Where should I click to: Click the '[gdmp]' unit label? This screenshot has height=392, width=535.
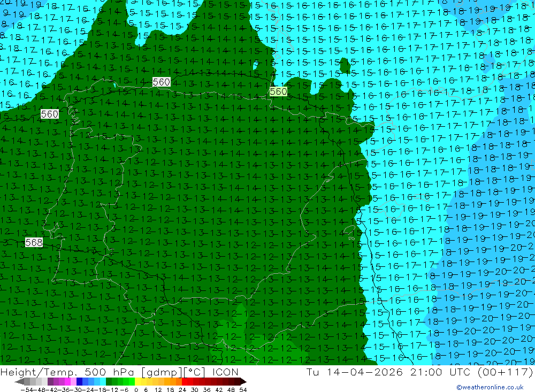tap(162, 372)
